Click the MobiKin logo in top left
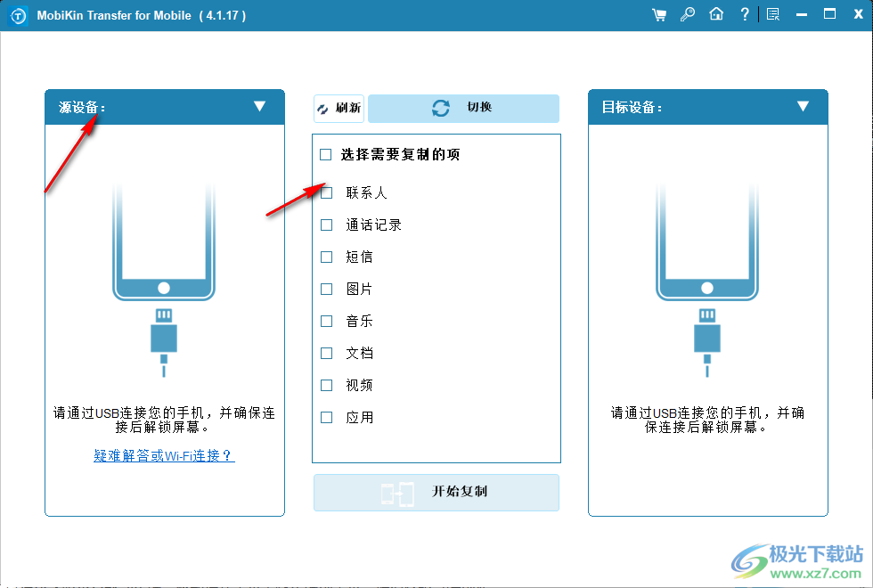 pyautogui.click(x=17, y=13)
